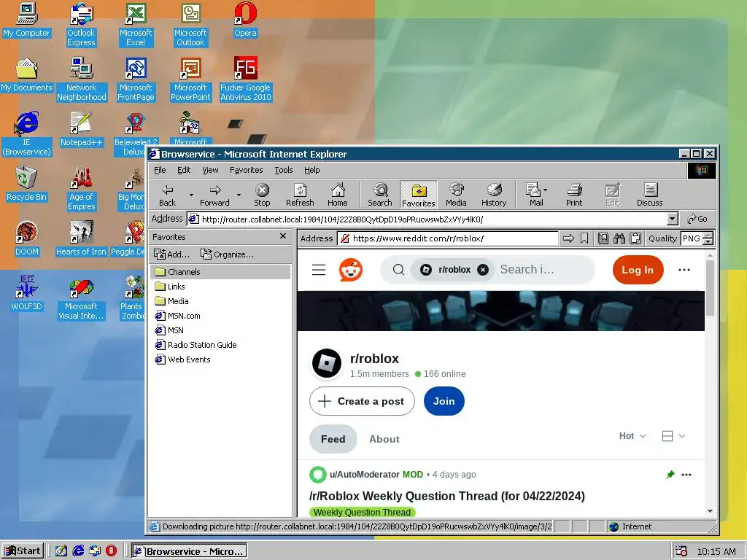Switch to the Feed tab
Screen dimensions: 747x560
pos(333,439)
